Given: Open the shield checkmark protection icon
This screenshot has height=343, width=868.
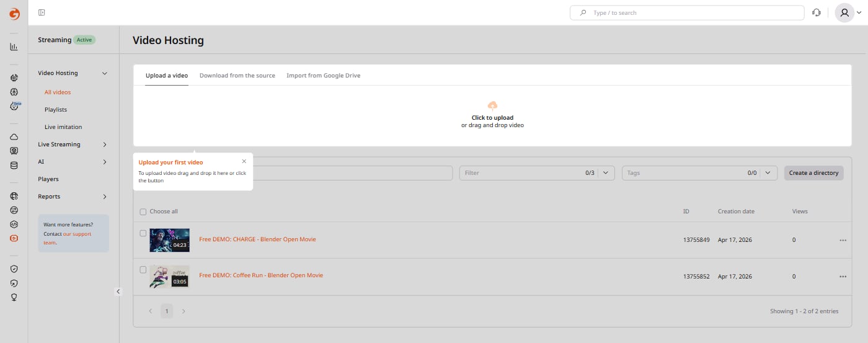Looking at the screenshot, I should point(14,269).
